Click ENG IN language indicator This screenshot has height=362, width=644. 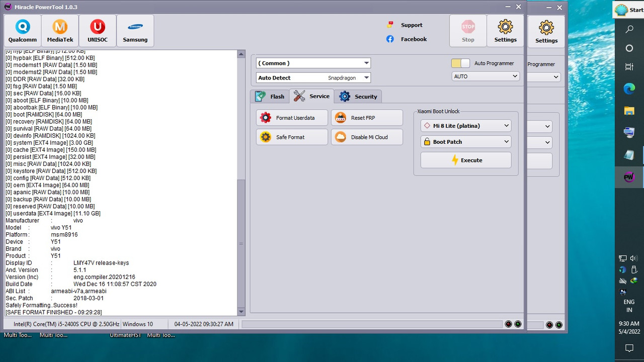629,306
